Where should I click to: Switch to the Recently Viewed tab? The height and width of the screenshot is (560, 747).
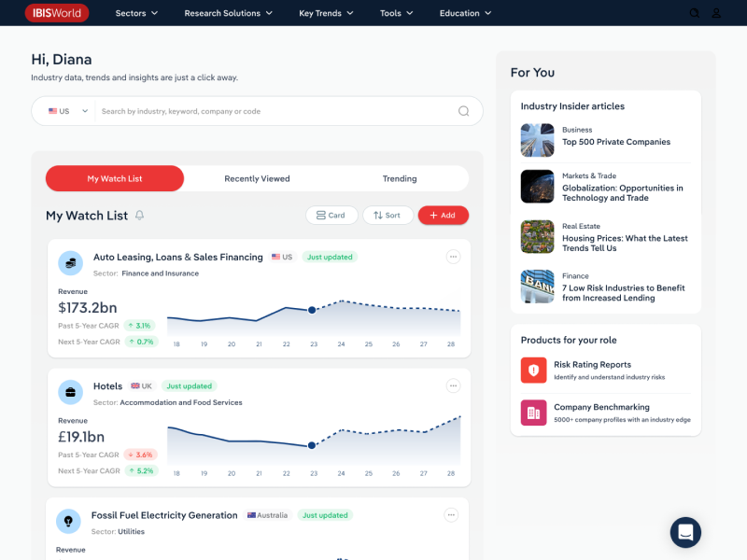click(257, 178)
